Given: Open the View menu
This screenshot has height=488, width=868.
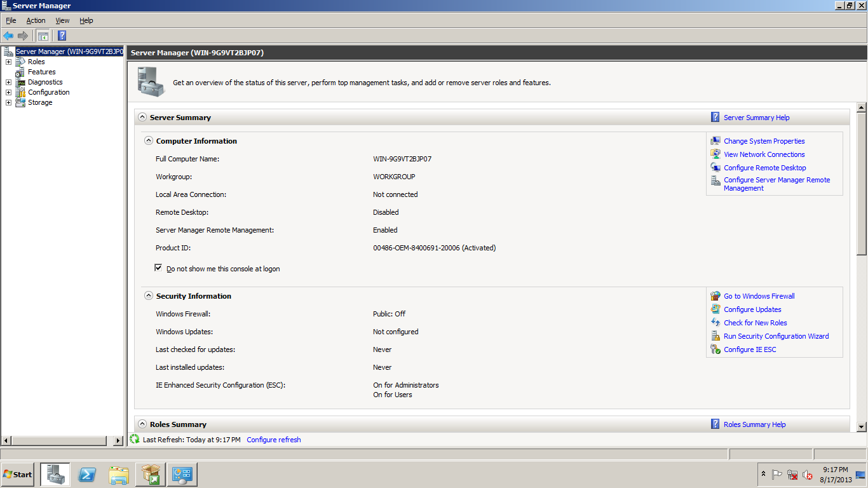Looking at the screenshot, I should pos(62,20).
